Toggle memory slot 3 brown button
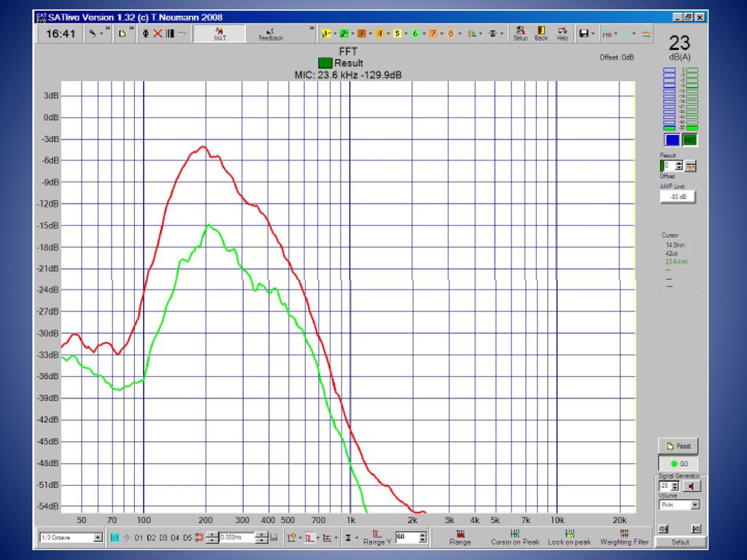This screenshot has height=560, width=747. point(362,34)
